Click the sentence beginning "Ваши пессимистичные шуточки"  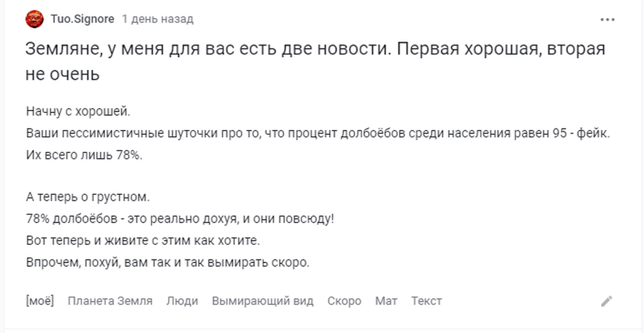(318, 134)
